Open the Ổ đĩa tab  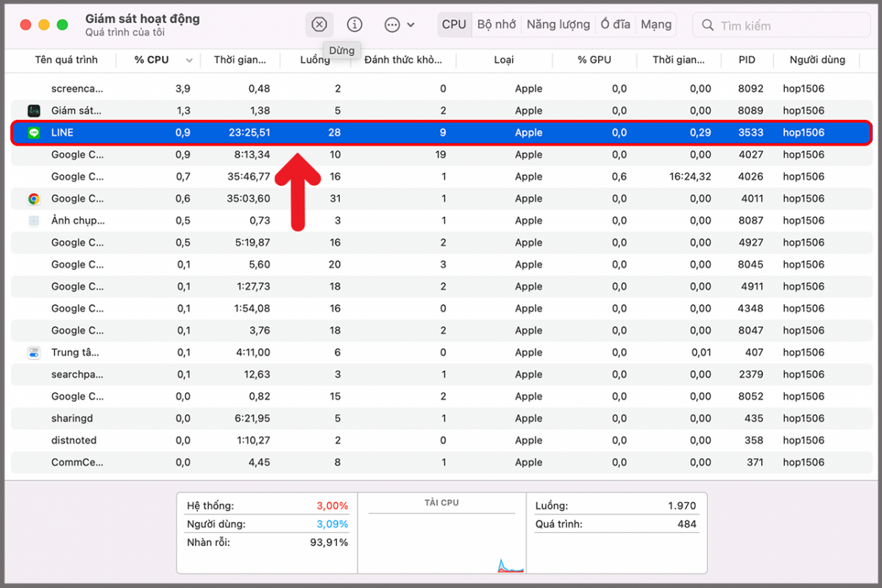[x=615, y=24]
